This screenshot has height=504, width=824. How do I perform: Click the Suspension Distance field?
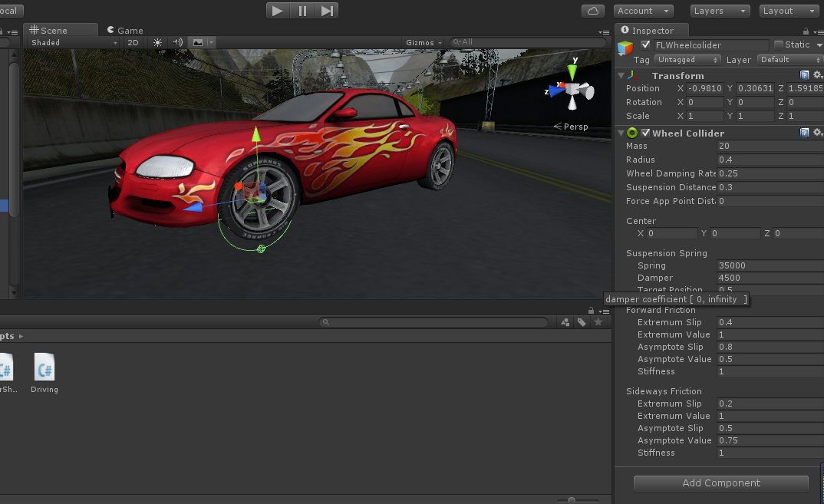[x=770, y=188]
